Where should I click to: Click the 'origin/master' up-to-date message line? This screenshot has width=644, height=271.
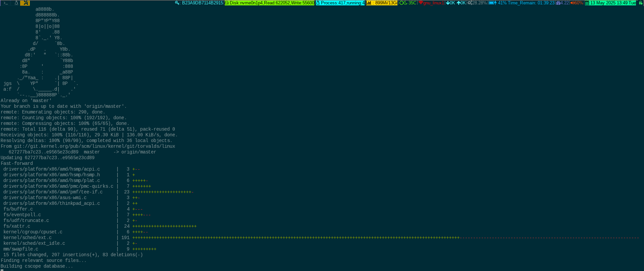[64, 106]
